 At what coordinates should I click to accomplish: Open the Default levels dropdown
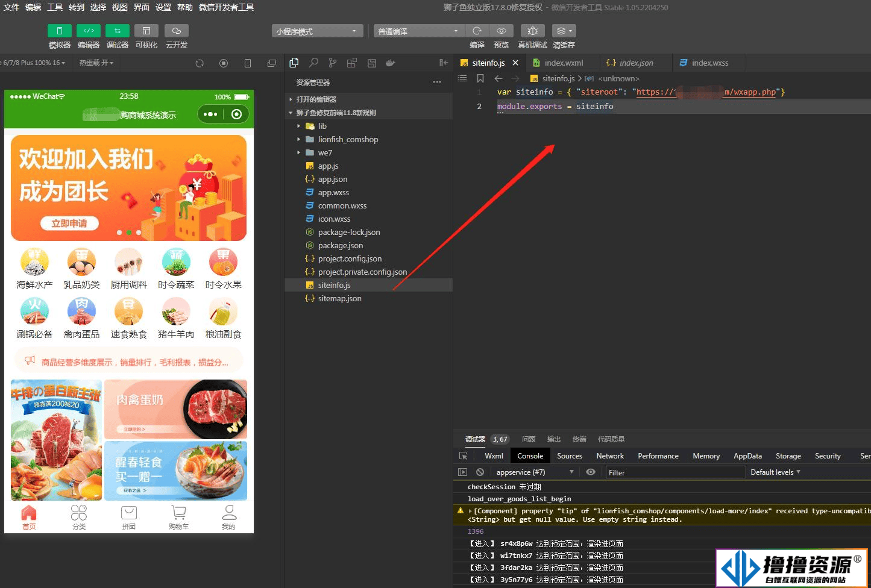775,472
